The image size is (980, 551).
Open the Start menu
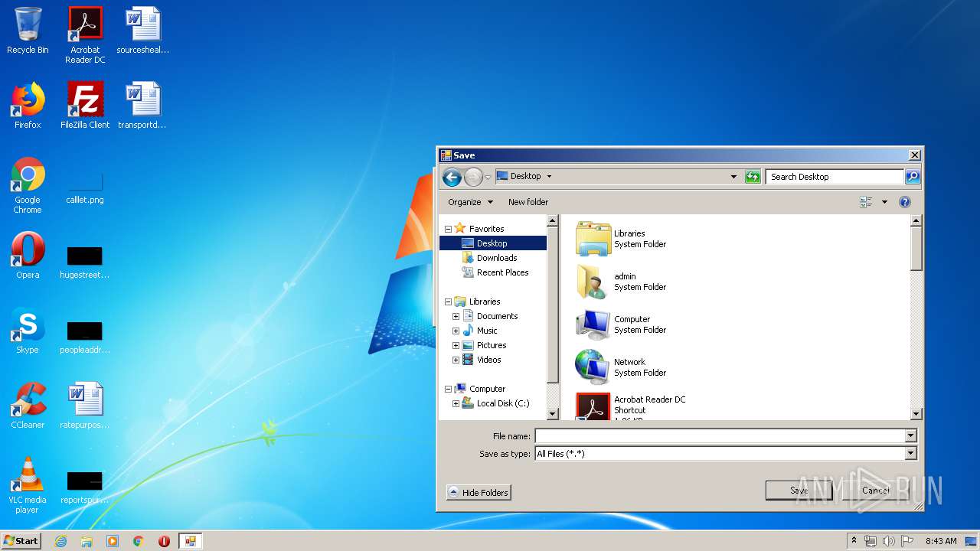(x=21, y=541)
